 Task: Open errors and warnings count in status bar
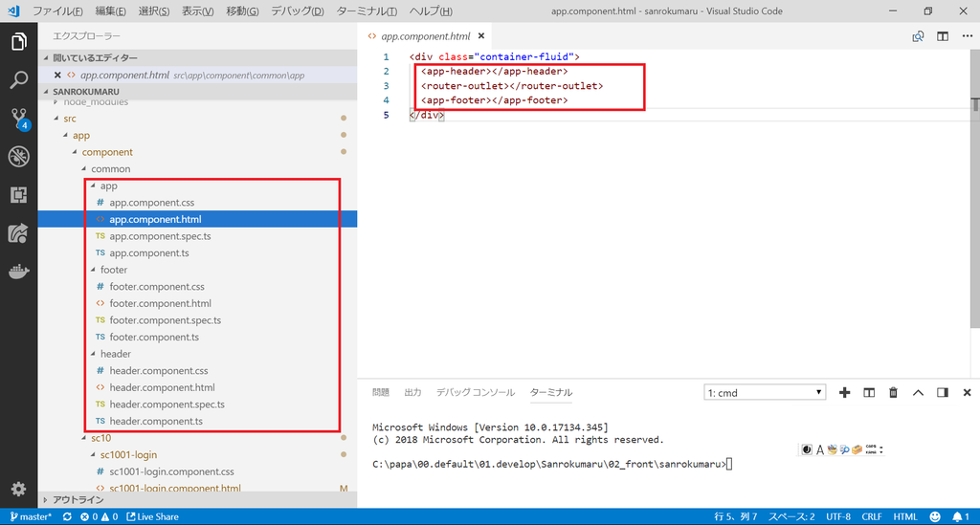[99, 517]
